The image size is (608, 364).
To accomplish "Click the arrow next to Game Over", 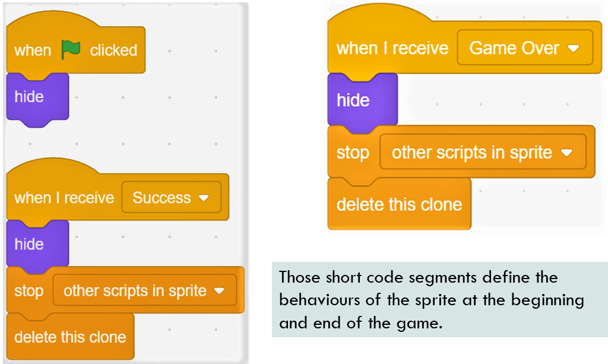I will coord(573,49).
